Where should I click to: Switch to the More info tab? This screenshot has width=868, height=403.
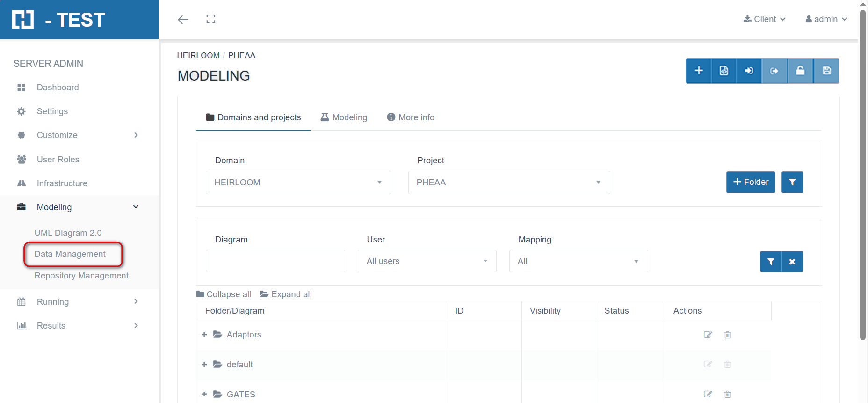point(411,117)
